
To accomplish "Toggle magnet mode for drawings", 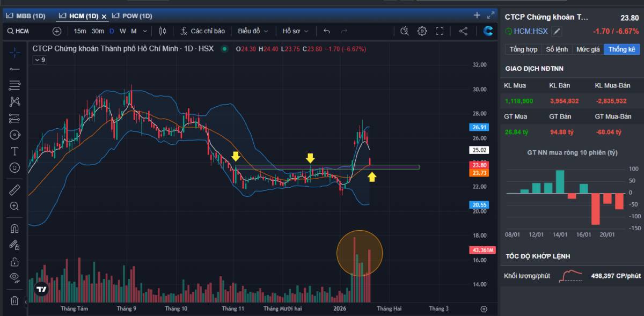I will [x=14, y=229].
